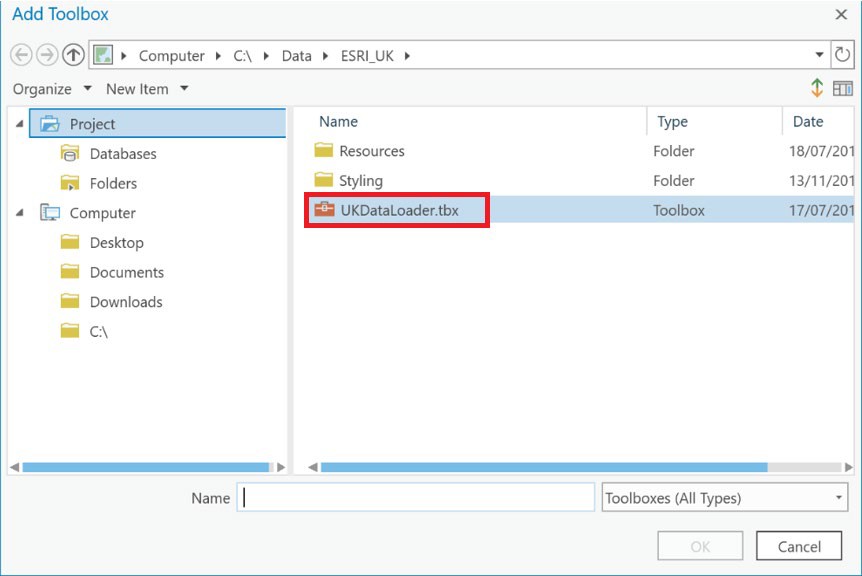Click inside the Name input field
The width and height of the screenshot is (862, 576).
[415, 498]
